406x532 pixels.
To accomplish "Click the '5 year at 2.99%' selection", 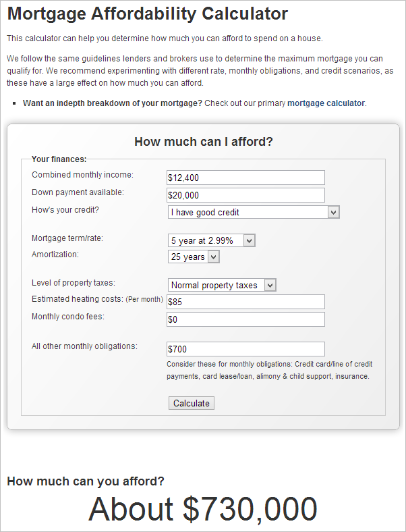I will click(202, 240).
